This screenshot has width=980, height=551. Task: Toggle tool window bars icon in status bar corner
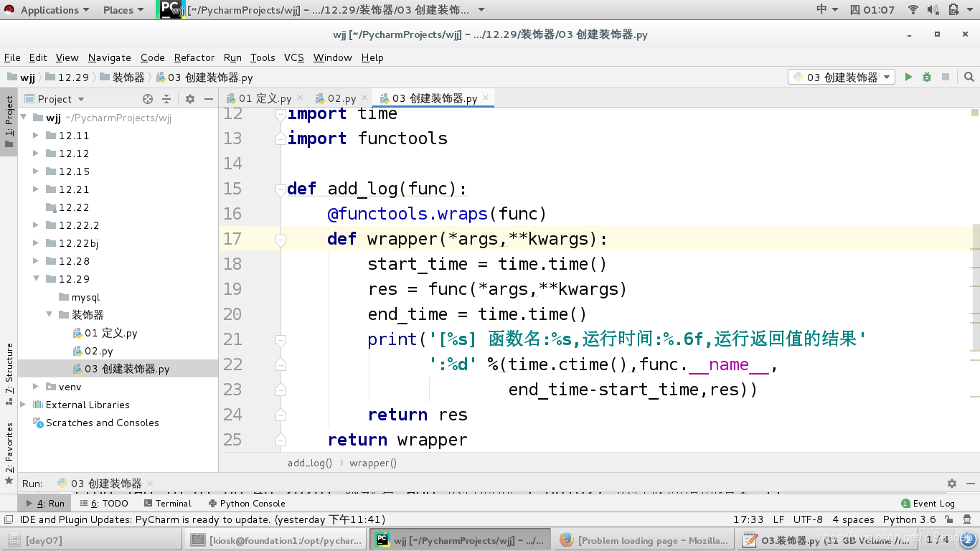pos(8,519)
